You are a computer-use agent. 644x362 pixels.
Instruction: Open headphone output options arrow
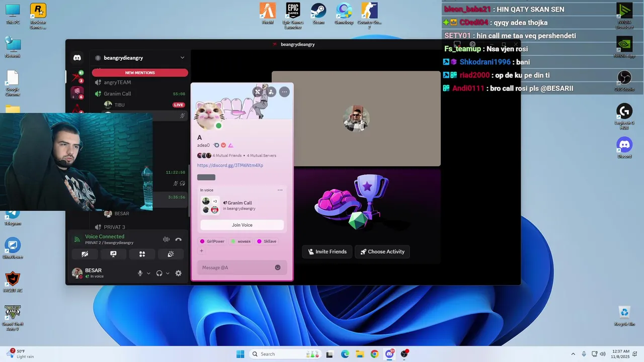[168, 274]
